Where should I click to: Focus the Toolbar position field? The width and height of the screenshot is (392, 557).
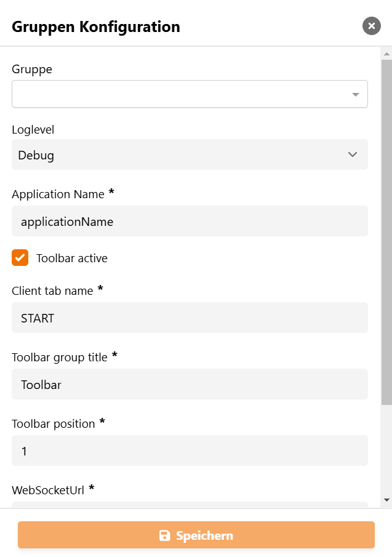point(190,451)
